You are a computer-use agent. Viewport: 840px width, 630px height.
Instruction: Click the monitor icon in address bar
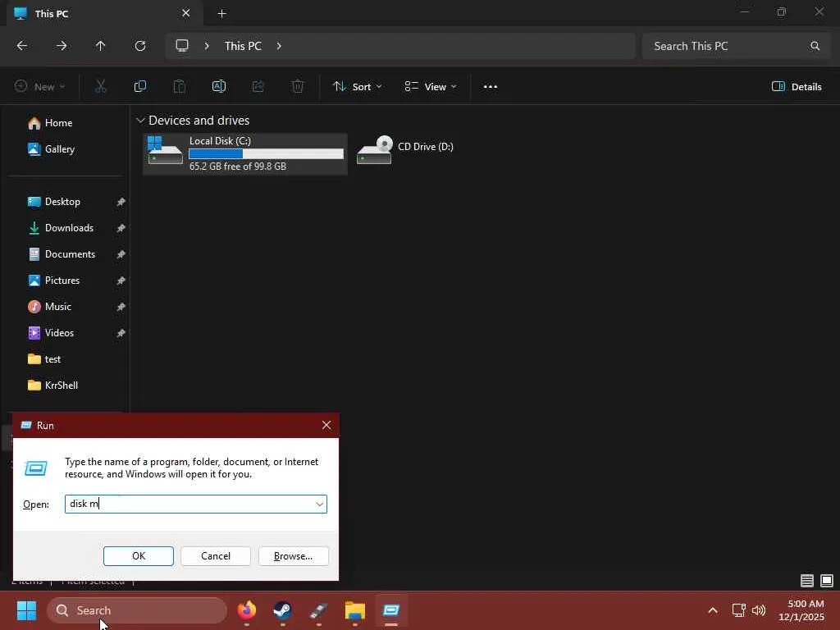coord(182,46)
